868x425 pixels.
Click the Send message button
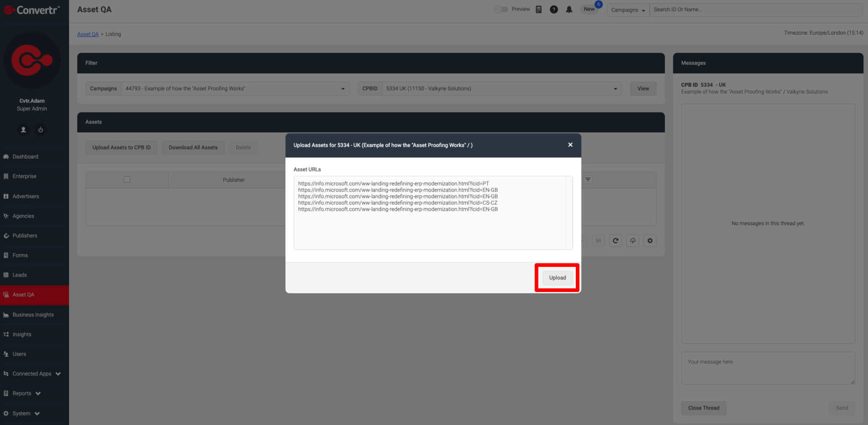[x=842, y=408]
